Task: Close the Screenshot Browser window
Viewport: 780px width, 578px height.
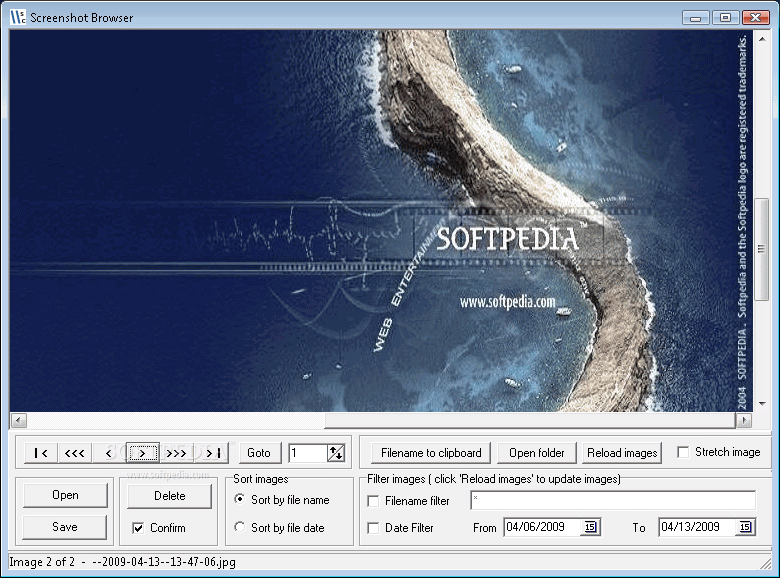Action: click(756, 18)
